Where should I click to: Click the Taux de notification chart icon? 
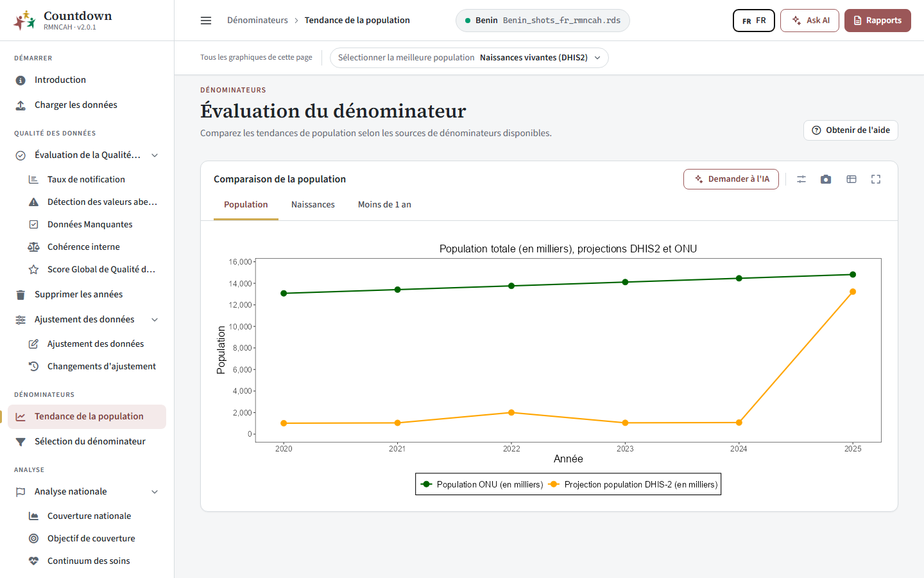[x=33, y=180]
